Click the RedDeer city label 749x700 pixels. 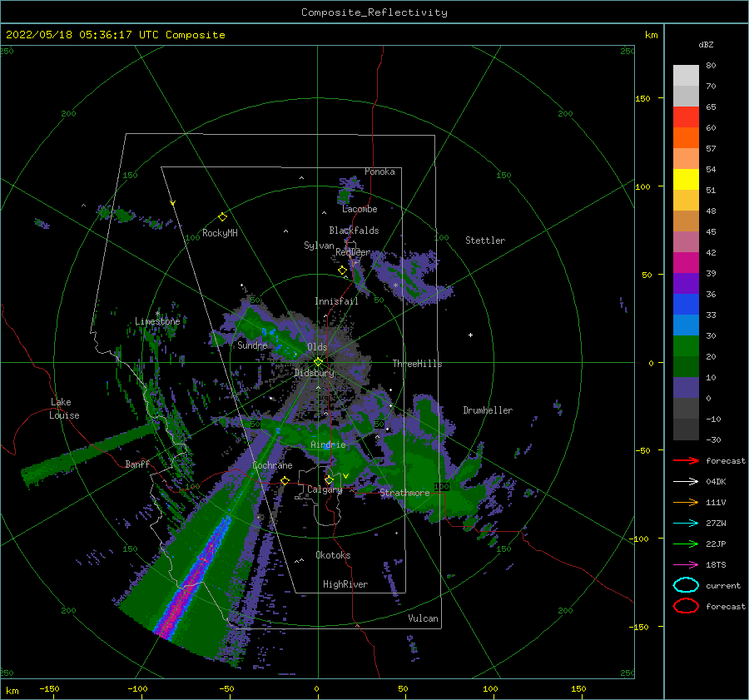353,252
